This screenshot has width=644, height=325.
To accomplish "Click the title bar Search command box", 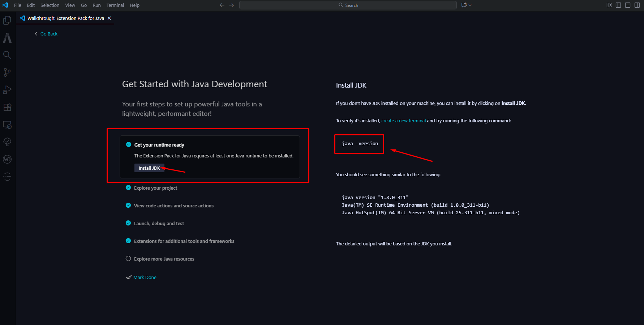I will pos(348,5).
